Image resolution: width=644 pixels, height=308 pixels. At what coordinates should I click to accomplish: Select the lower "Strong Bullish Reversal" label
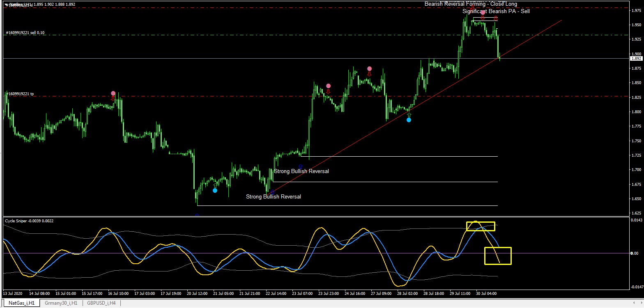[274, 197]
